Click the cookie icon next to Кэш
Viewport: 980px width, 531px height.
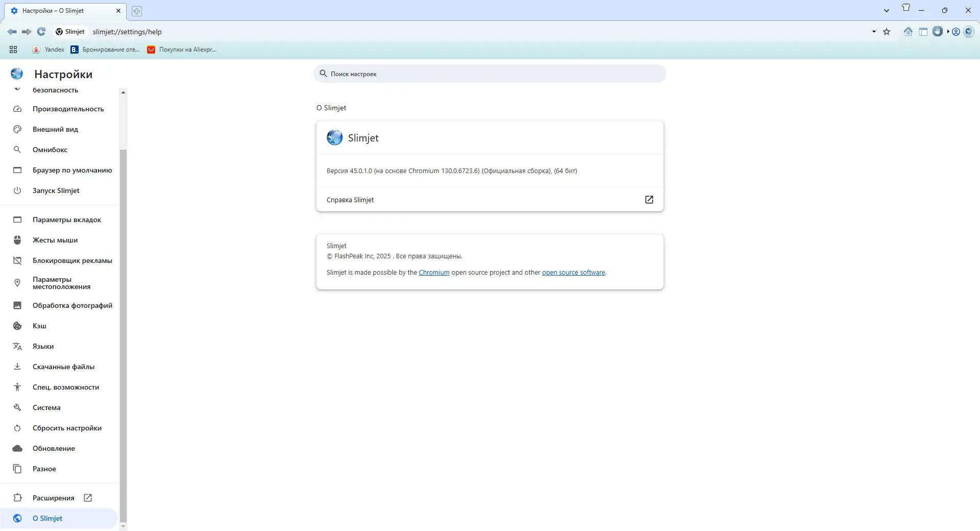[17, 326]
